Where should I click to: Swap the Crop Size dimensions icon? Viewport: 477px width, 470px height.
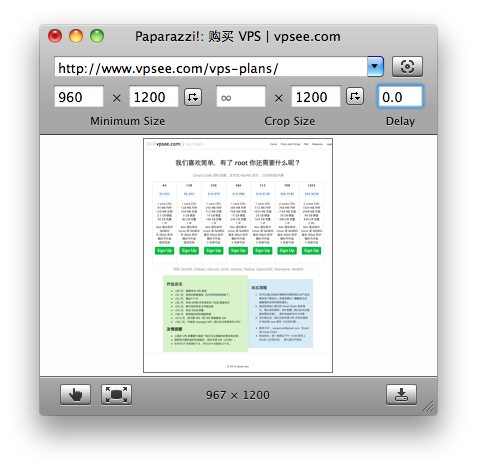[355, 97]
